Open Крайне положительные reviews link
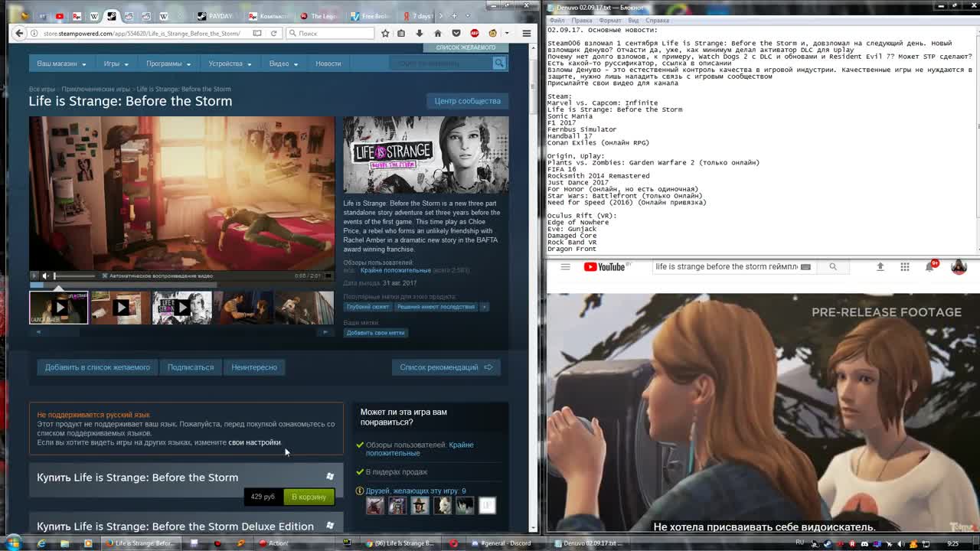 point(396,270)
